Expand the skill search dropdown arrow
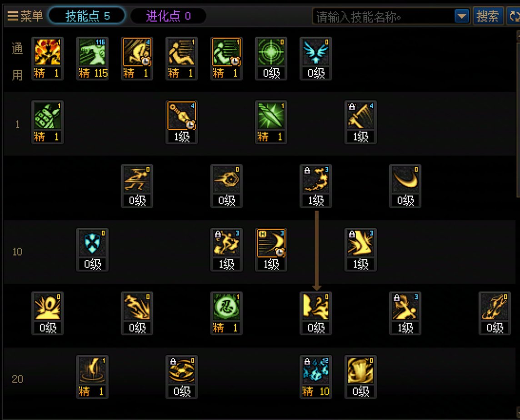This screenshot has height=420, width=520. pyautogui.click(x=462, y=16)
